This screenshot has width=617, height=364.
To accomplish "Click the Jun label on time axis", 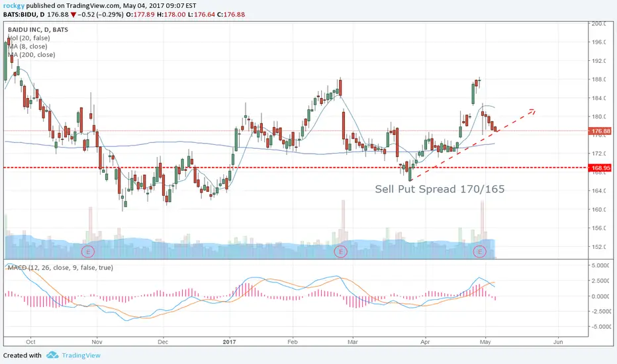I will (x=558, y=342).
